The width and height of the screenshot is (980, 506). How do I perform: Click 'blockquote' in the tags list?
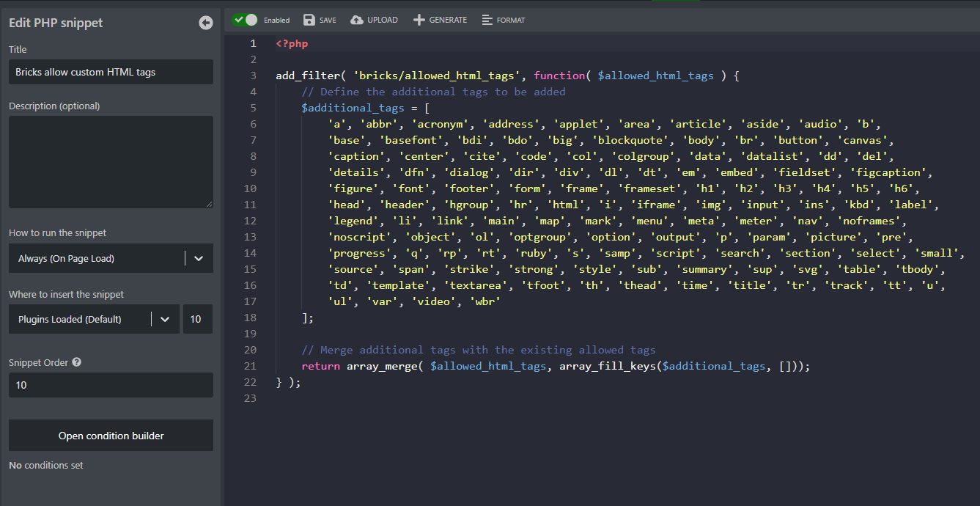point(631,140)
